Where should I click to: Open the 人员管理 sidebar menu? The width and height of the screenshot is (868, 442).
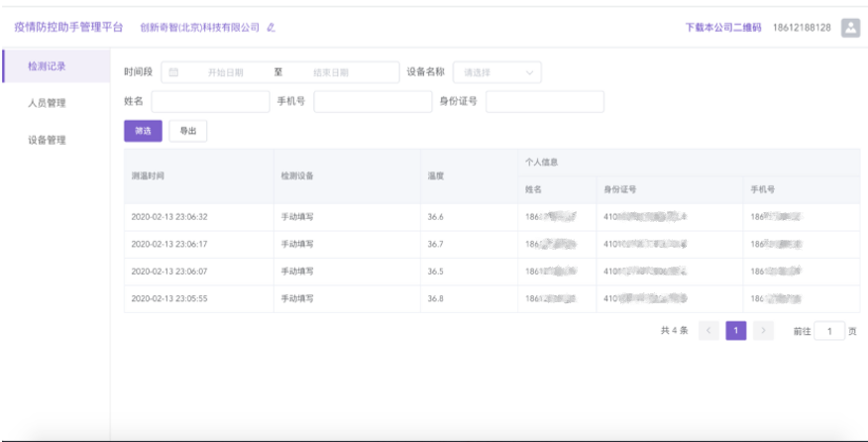click(48, 103)
